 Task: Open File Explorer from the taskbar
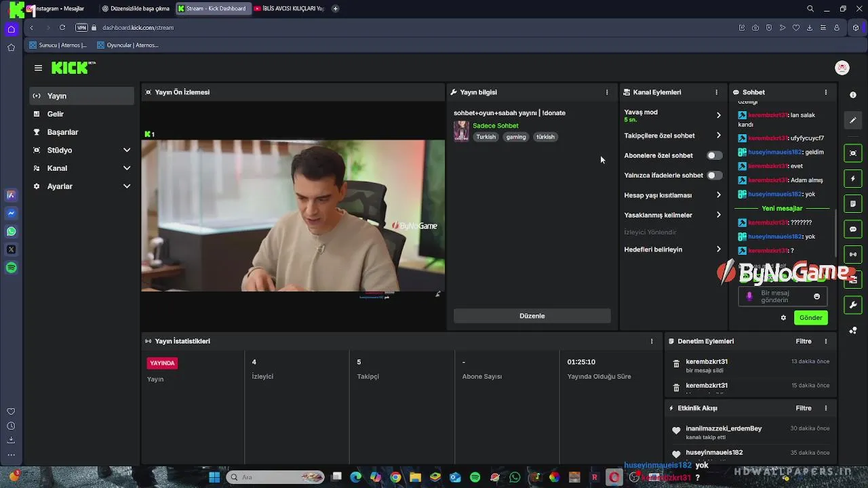tap(415, 477)
